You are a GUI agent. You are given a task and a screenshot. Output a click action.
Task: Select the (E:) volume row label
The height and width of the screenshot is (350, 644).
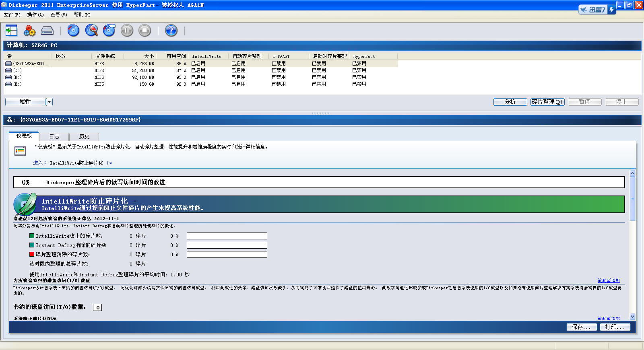[18, 84]
